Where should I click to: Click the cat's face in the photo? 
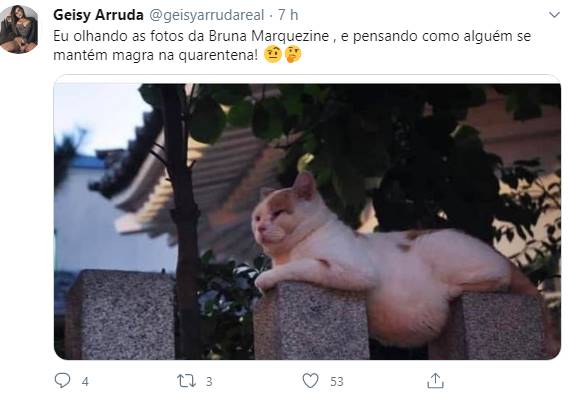274,223
